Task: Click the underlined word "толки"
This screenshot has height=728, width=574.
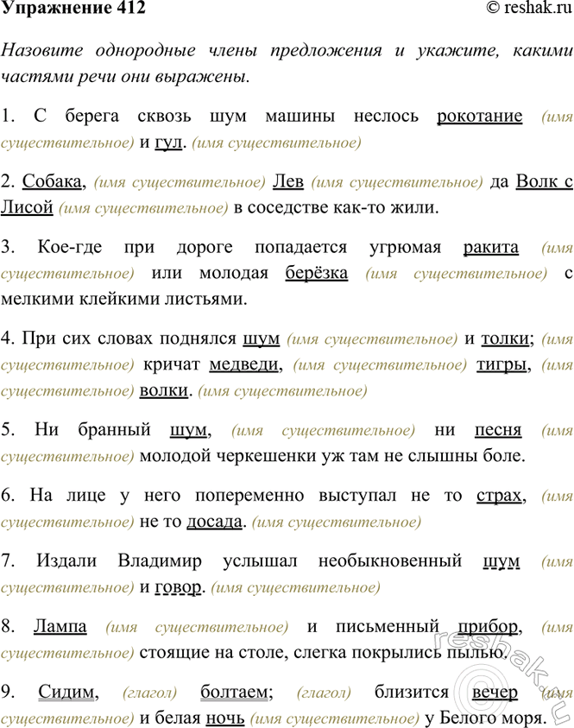Action: (505, 339)
